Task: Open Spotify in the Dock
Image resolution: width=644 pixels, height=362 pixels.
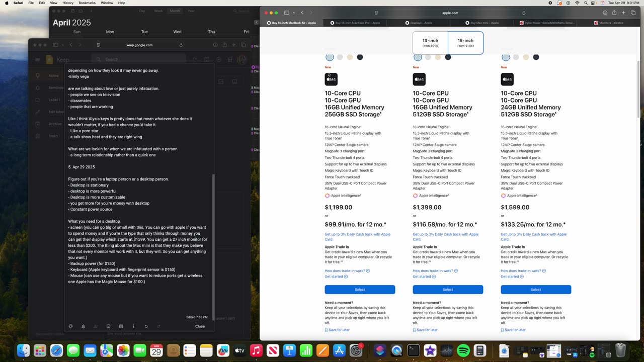Action: (x=463, y=350)
